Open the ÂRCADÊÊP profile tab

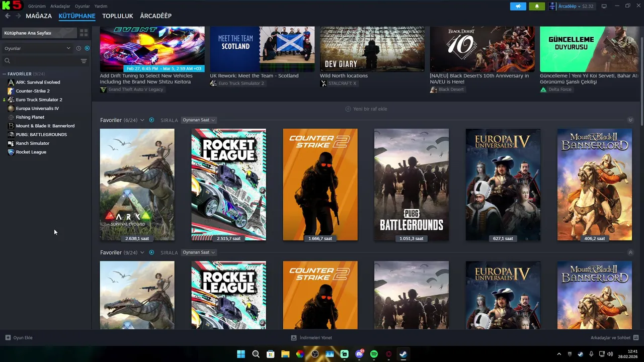pos(155,16)
